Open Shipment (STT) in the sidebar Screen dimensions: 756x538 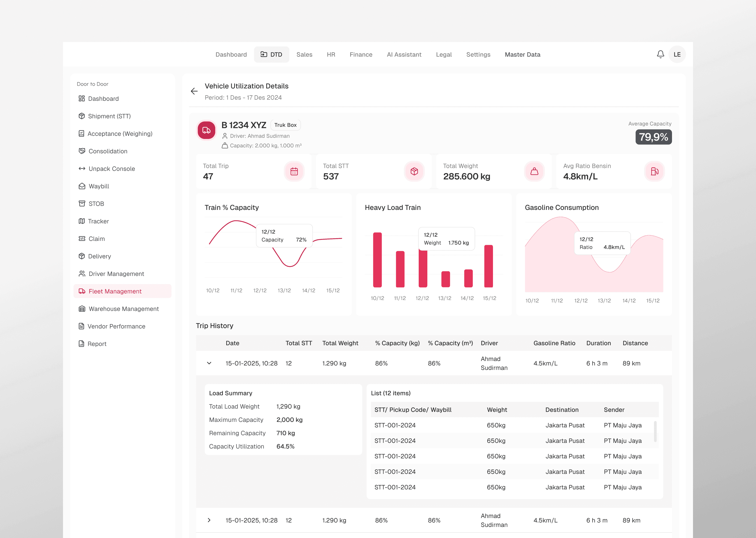[123, 116]
